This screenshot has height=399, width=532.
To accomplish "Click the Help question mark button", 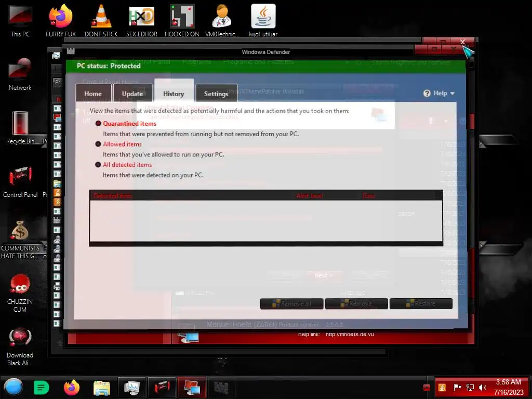I will pos(427,94).
